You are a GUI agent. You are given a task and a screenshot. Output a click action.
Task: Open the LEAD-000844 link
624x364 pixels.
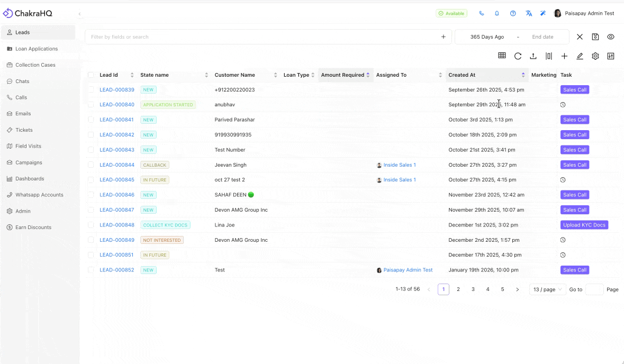pos(117,165)
